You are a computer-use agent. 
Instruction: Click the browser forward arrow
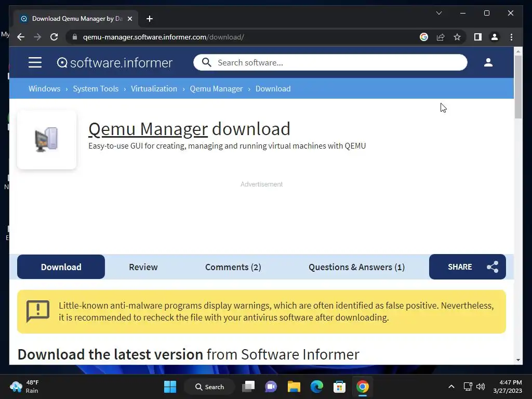(x=37, y=37)
